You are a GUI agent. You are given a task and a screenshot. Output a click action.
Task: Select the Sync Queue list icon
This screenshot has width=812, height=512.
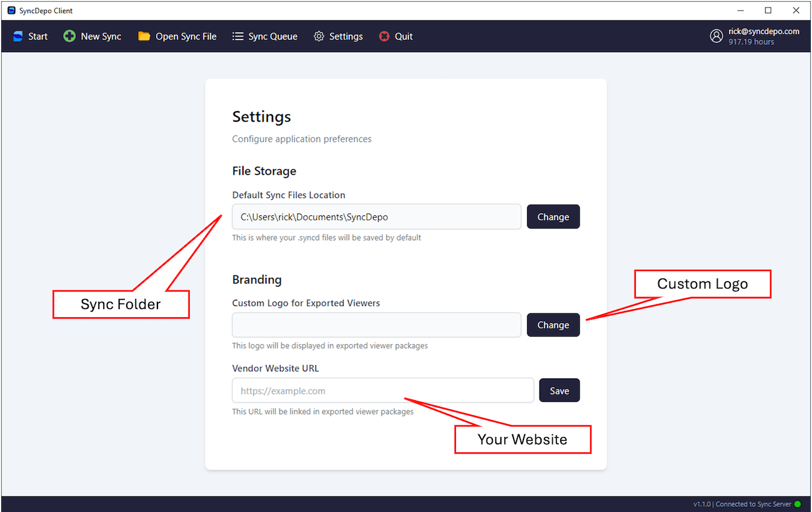tap(238, 36)
